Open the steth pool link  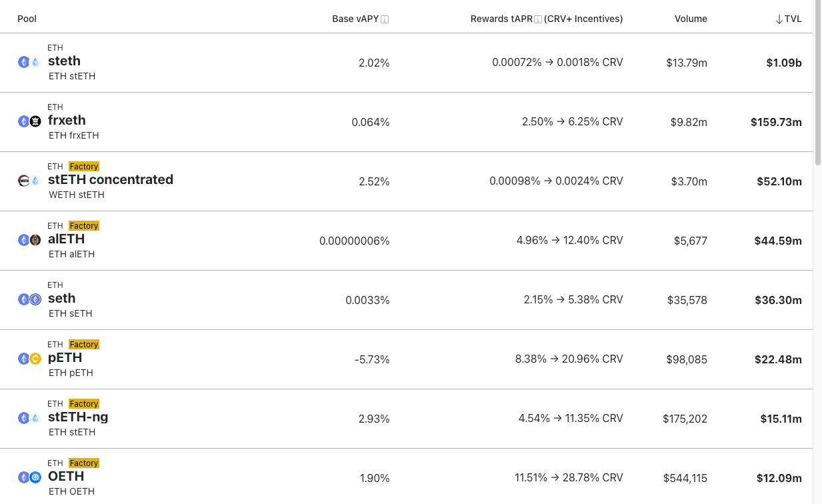tap(64, 61)
